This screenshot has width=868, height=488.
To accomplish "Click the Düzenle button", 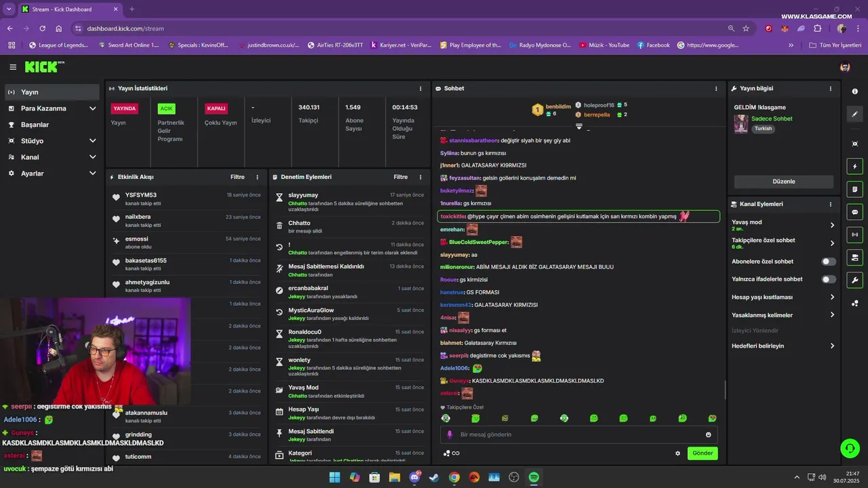I will (784, 182).
